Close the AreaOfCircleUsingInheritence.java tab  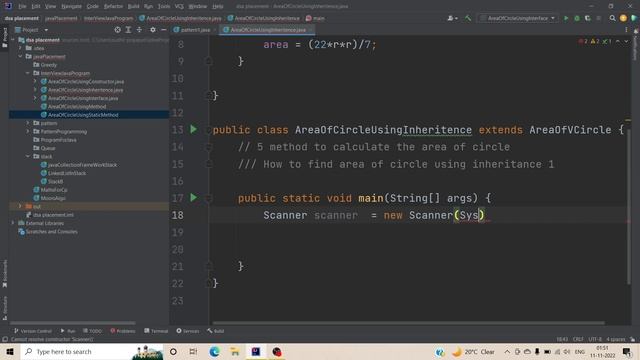tap(311, 30)
